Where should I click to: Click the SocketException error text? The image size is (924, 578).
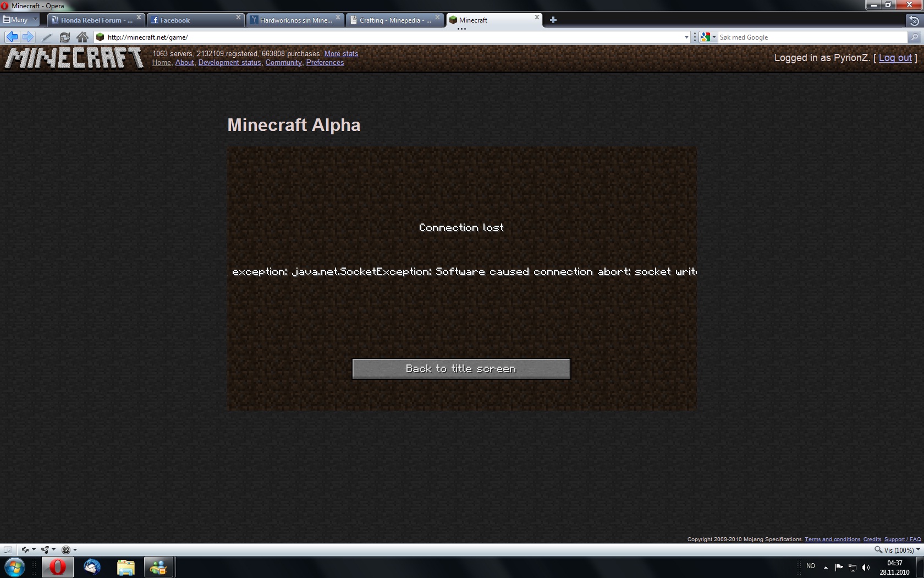(x=464, y=271)
